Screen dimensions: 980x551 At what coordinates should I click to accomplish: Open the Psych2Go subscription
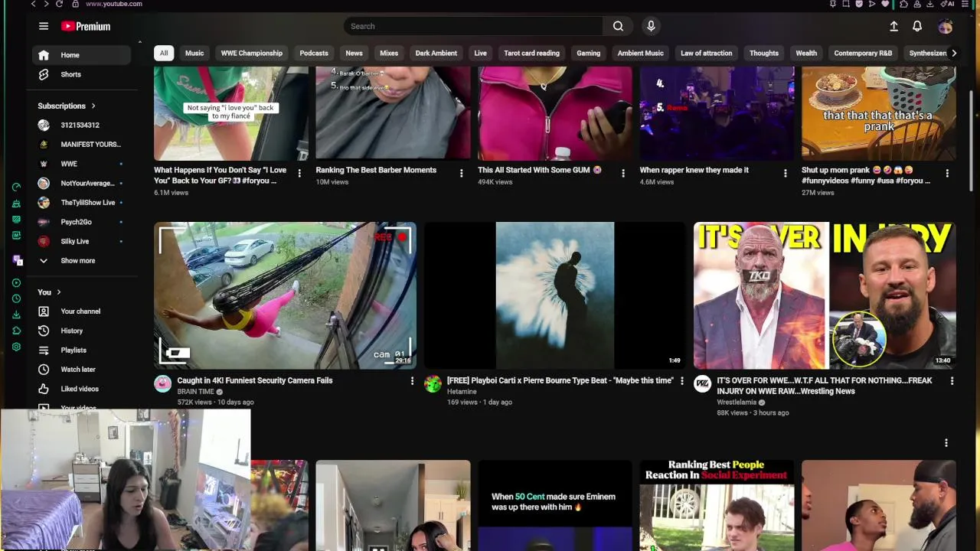(81, 222)
